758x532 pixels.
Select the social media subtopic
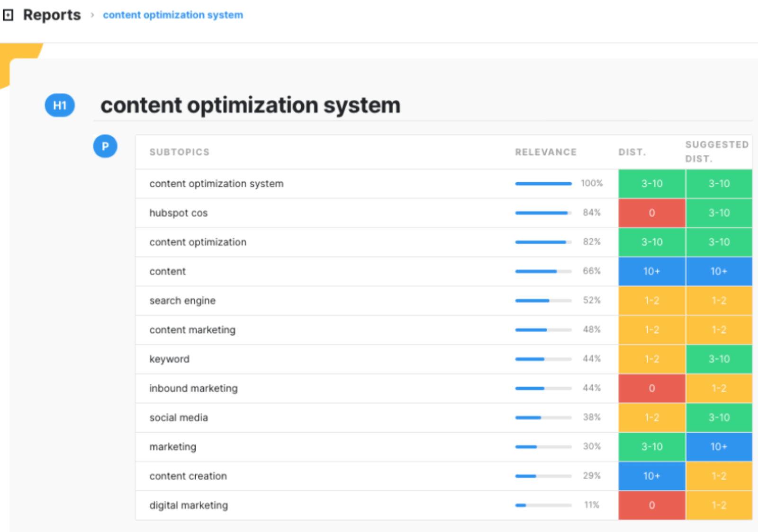179,417
